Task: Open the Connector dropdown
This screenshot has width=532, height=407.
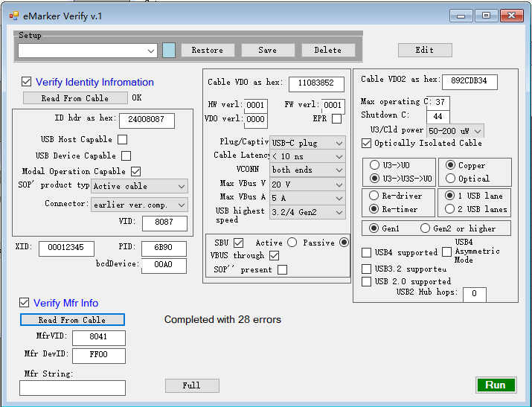Action: point(139,205)
